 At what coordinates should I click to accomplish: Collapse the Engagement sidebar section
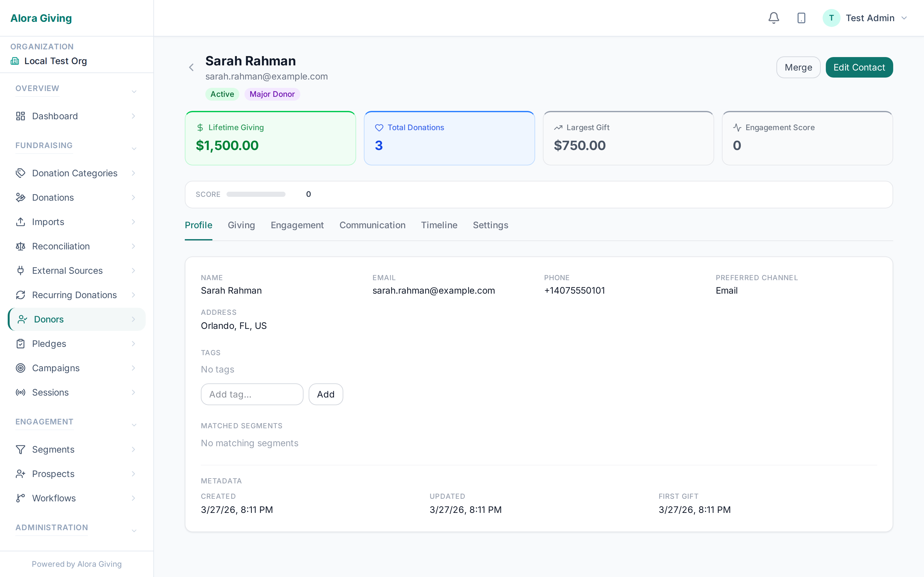pyautogui.click(x=134, y=425)
